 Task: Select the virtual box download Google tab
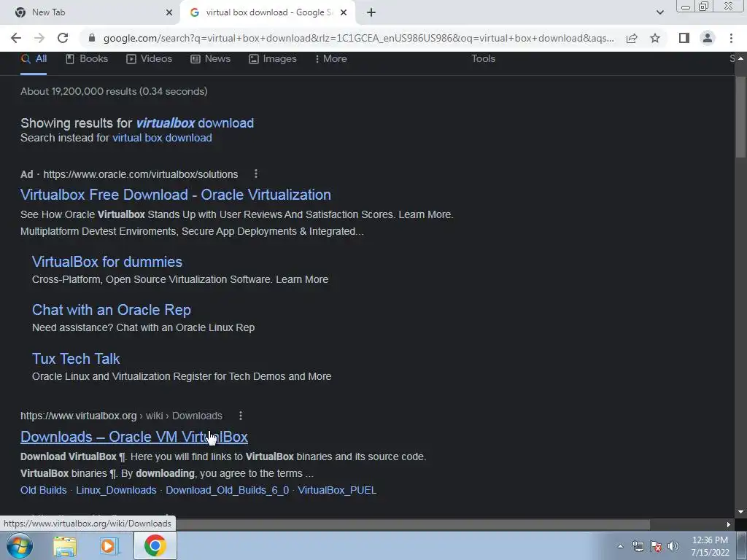268,12
